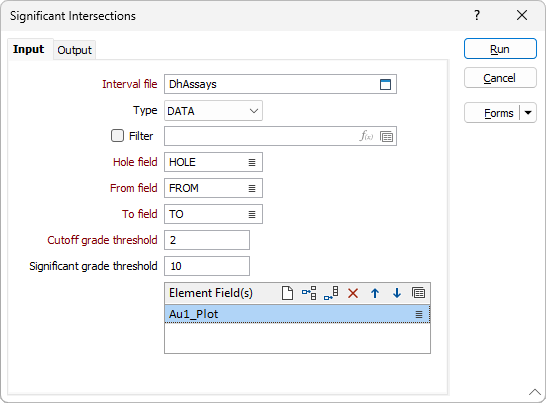The width and height of the screenshot is (546, 403).
Task: Click the Run button
Action: [500, 49]
